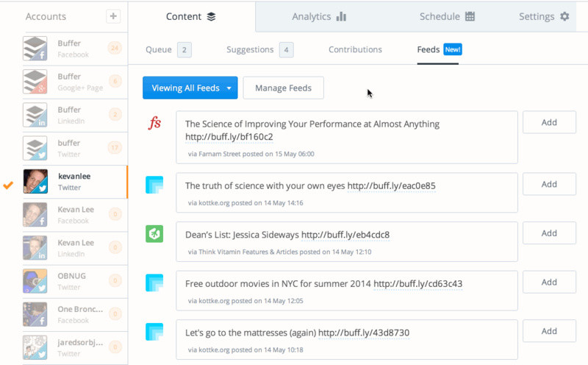
Task: Click the Think Vitamin green feed icon
Action: tap(154, 234)
